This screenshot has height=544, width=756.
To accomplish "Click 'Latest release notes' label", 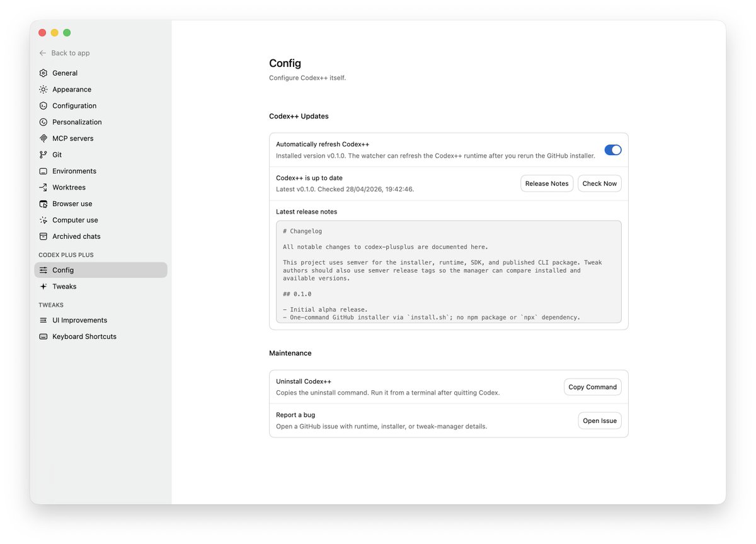I will coord(306,212).
